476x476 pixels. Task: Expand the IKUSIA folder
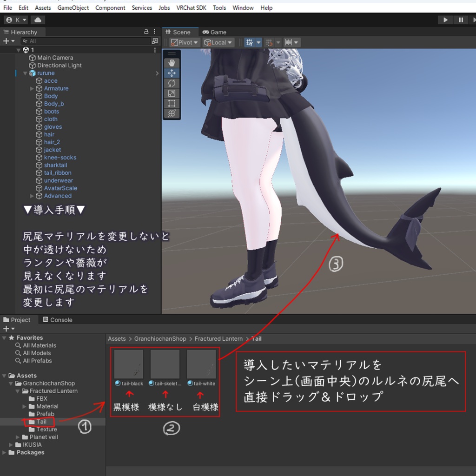(11, 445)
